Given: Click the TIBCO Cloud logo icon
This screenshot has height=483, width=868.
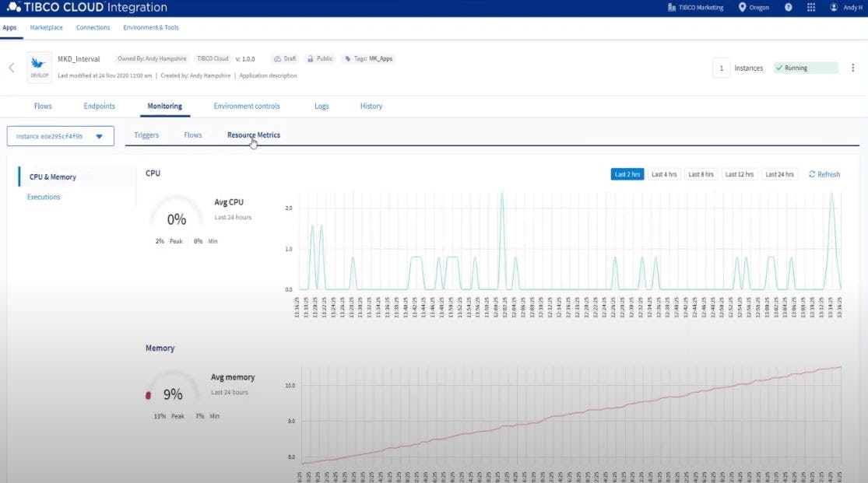Looking at the screenshot, I should (x=14, y=7).
